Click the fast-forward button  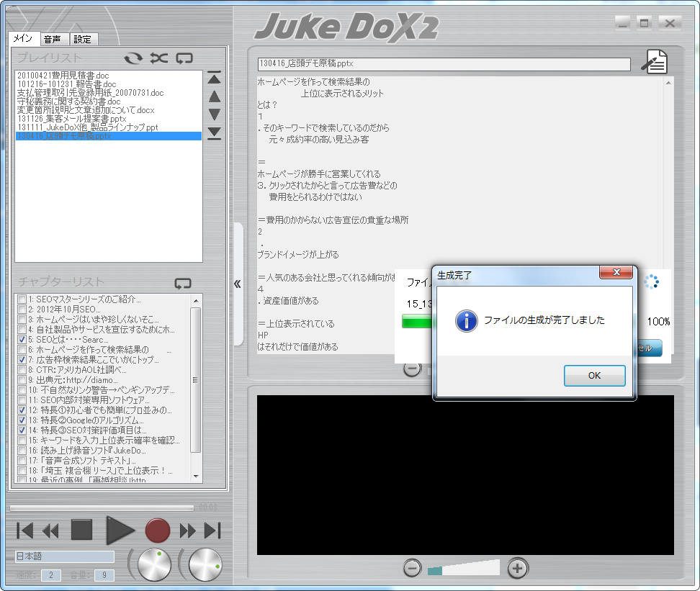pos(187,531)
